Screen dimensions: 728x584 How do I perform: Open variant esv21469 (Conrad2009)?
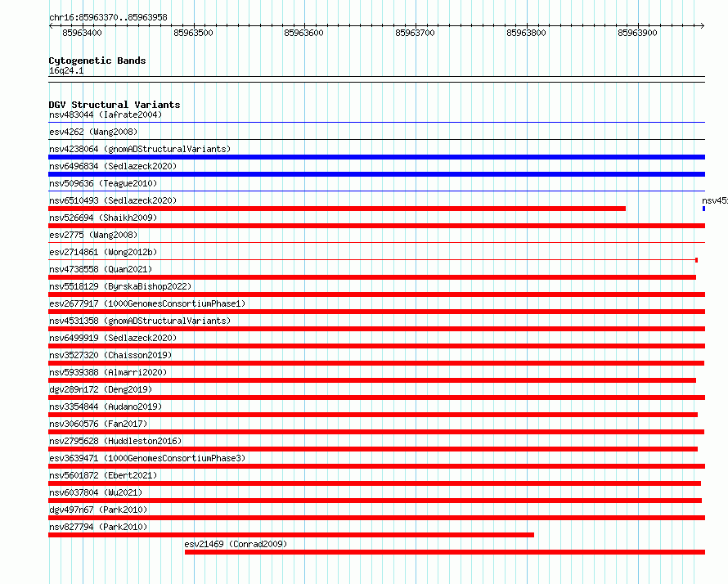click(236, 544)
